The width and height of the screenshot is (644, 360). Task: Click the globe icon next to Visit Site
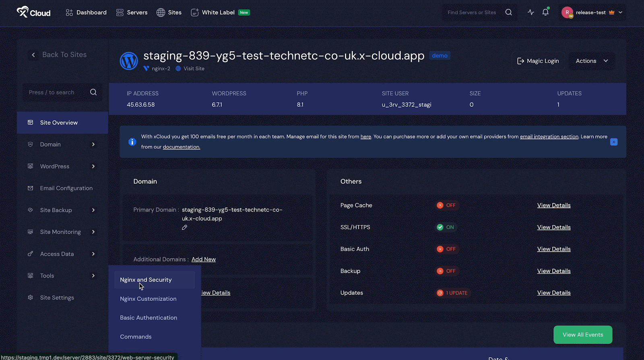(178, 68)
